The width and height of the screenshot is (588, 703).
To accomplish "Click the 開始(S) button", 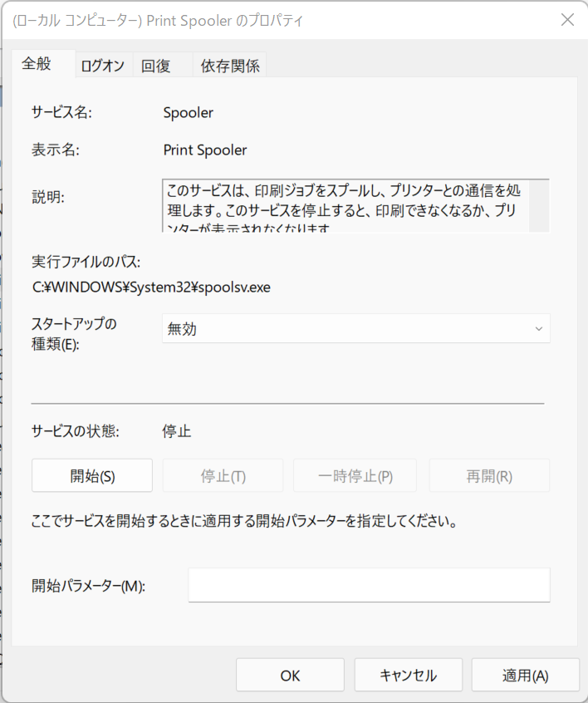I will 92,475.
